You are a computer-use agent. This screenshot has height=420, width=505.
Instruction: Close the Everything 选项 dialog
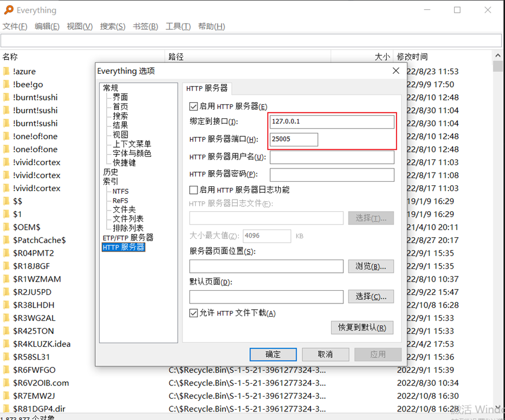coord(396,71)
